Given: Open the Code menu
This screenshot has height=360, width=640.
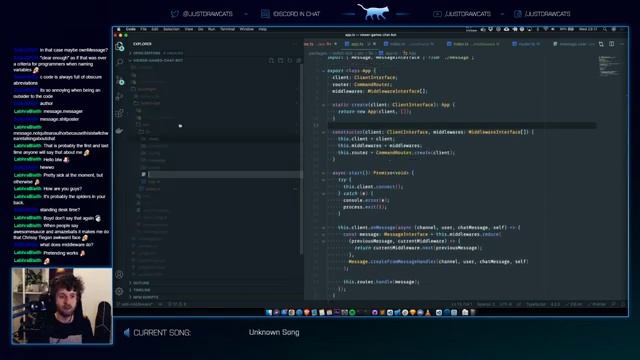Looking at the screenshot, I should 131,29.
